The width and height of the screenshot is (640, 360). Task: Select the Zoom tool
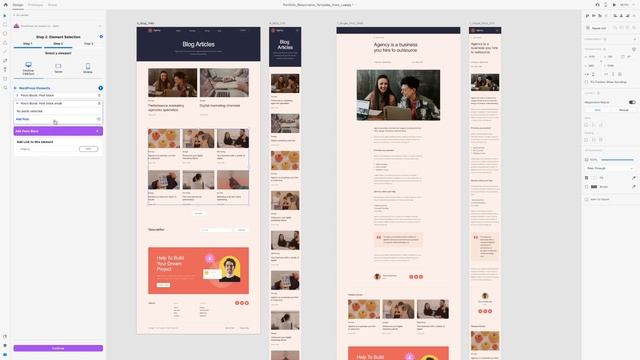pos(5,88)
